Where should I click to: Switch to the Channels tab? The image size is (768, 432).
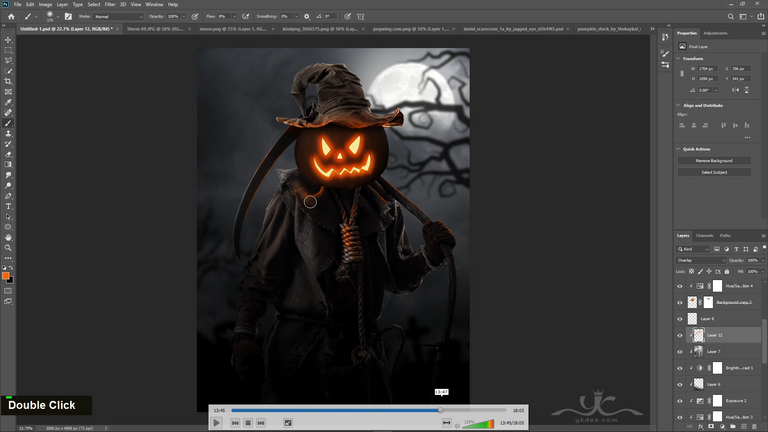[704, 236]
